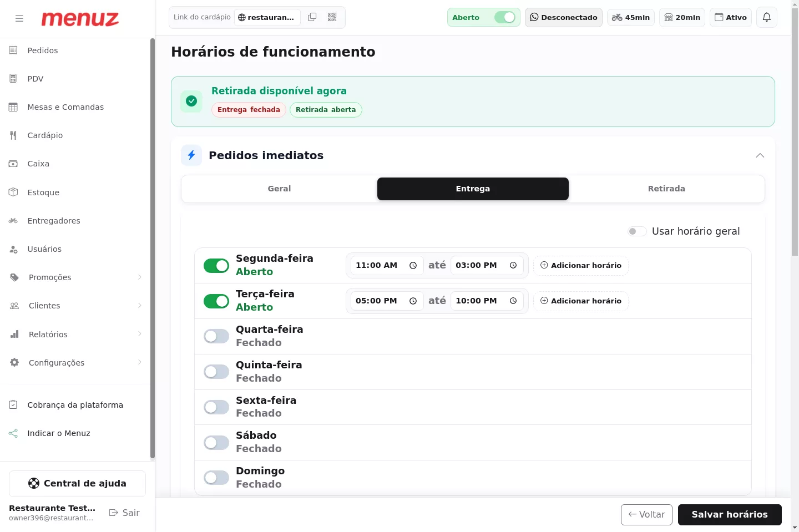Show the cardápio QR code icon
The image size is (799, 532).
332,17
